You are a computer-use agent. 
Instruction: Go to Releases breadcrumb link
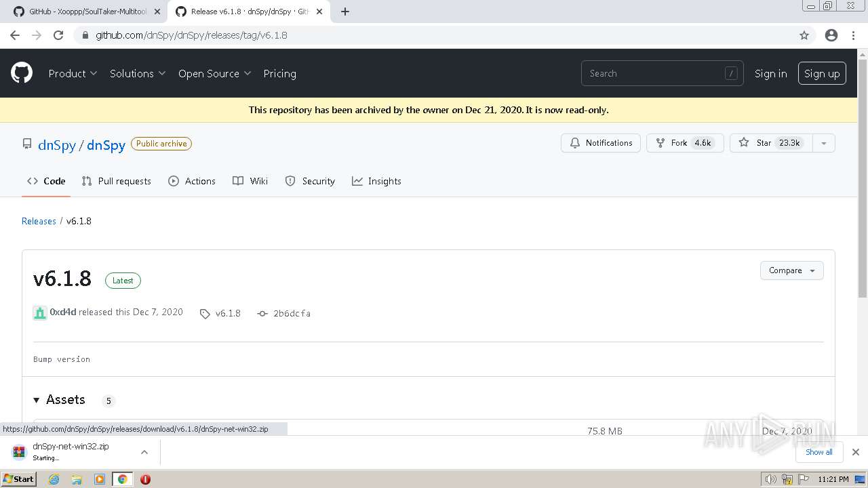coord(39,221)
